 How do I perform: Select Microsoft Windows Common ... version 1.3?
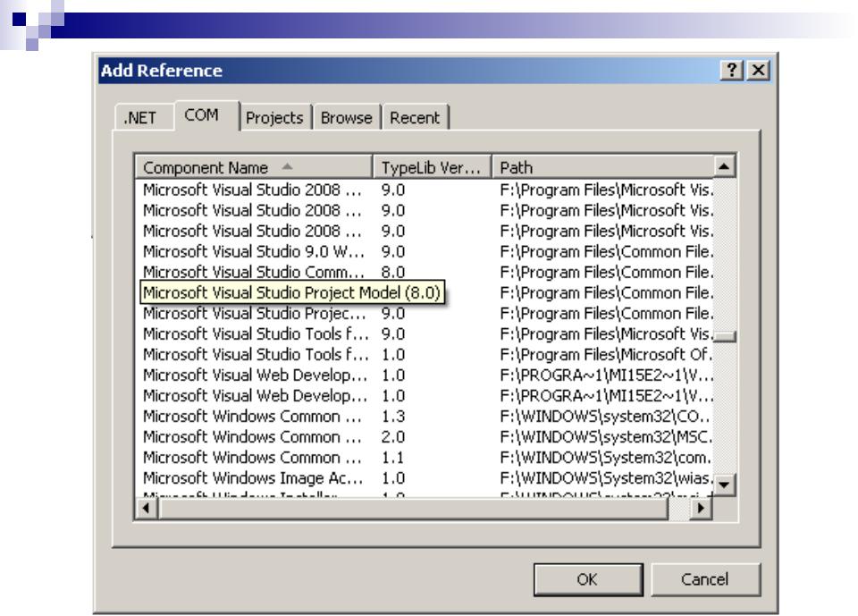tap(424, 417)
